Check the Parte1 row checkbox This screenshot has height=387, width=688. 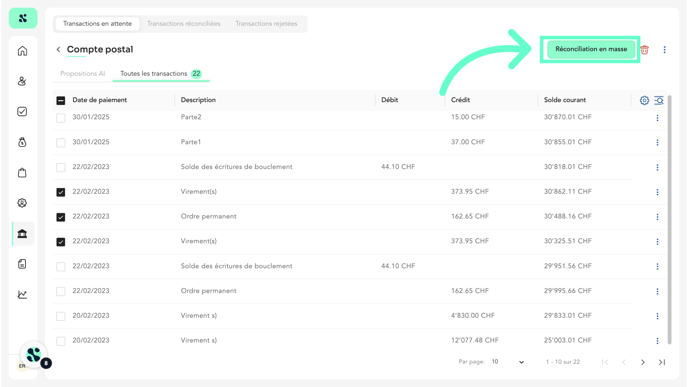click(61, 143)
